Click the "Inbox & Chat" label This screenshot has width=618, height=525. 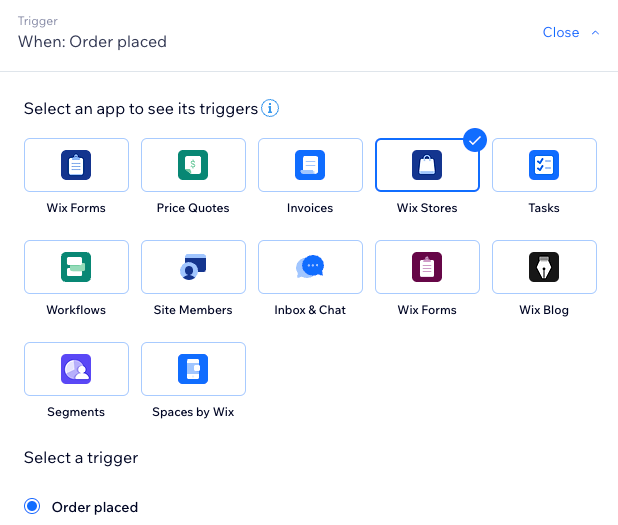click(x=310, y=310)
